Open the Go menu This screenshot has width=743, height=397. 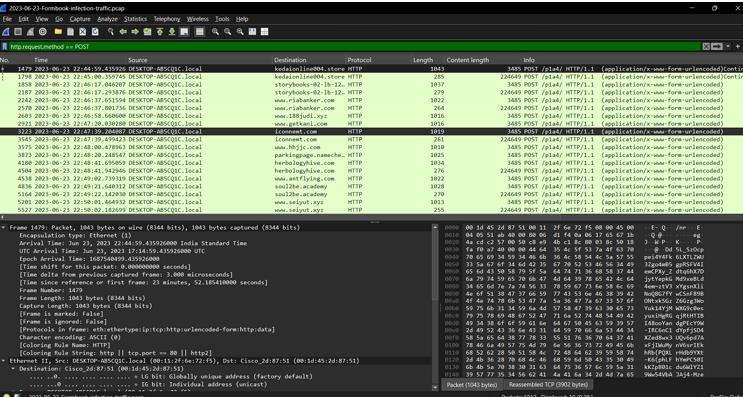59,19
